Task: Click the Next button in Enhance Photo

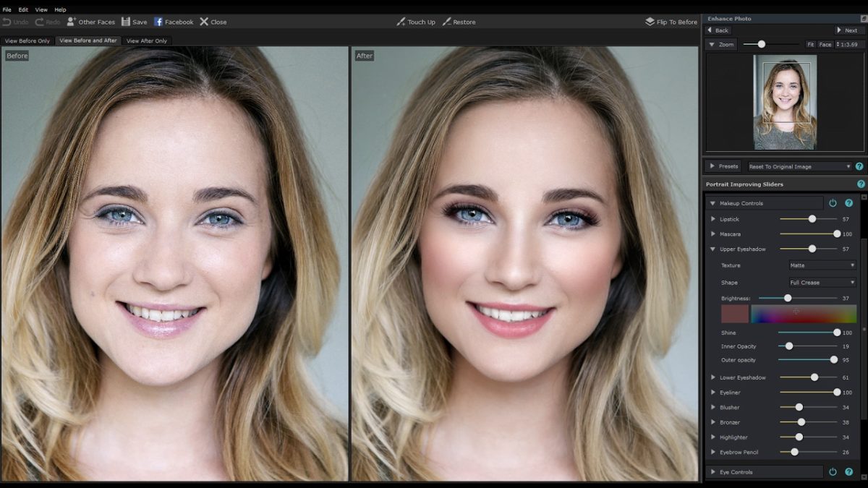Action: pos(849,30)
